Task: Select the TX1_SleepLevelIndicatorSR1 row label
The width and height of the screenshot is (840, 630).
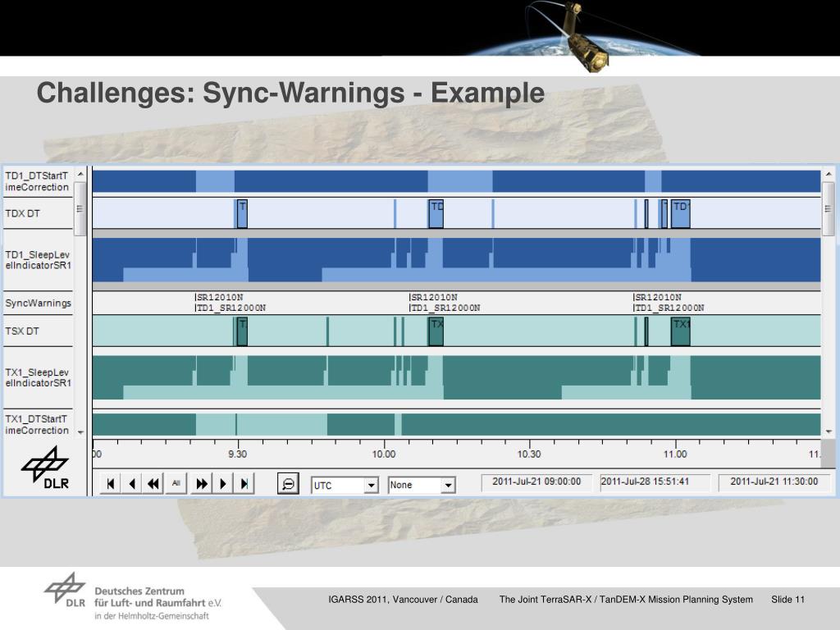Action: click(38, 377)
